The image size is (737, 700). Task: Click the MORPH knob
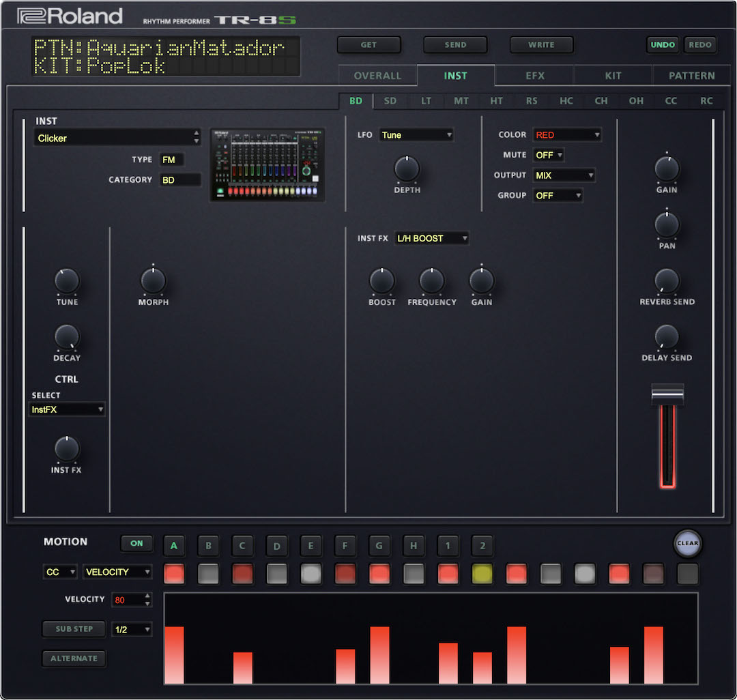[x=153, y=280]
